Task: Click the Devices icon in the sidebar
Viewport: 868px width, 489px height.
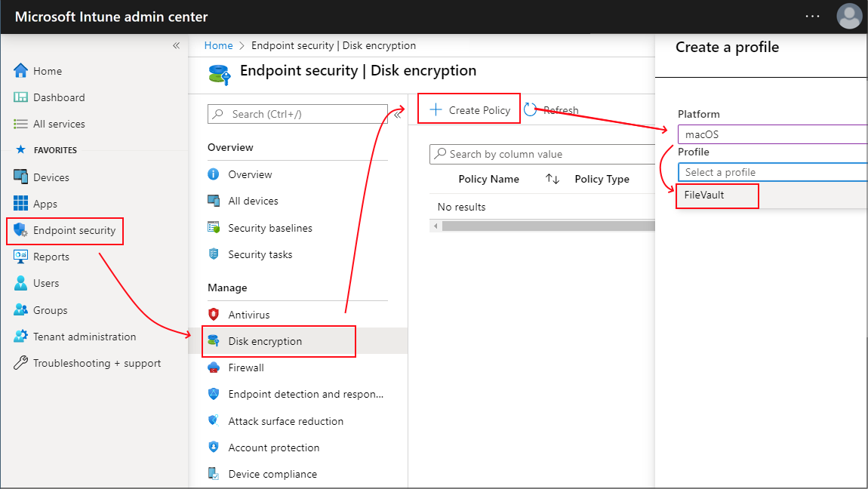Action: tap(20, 177)
